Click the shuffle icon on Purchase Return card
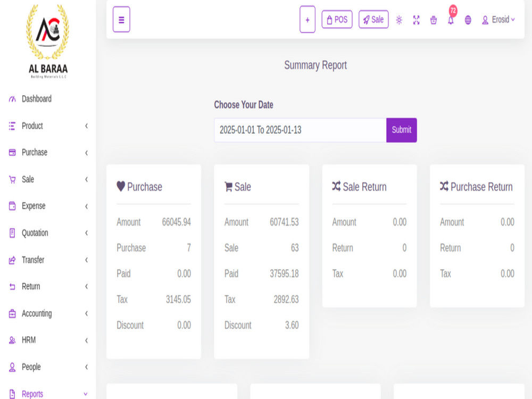 tap(444, 186)
